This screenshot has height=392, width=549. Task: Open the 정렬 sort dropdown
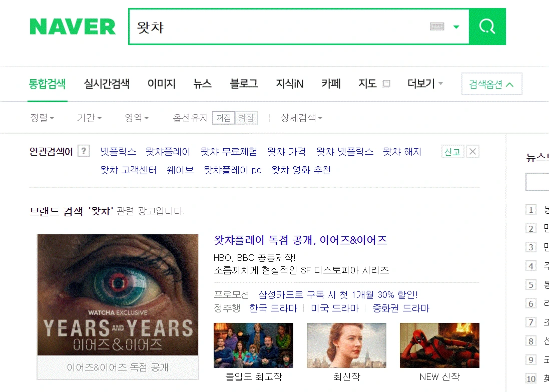coord(42,118)
